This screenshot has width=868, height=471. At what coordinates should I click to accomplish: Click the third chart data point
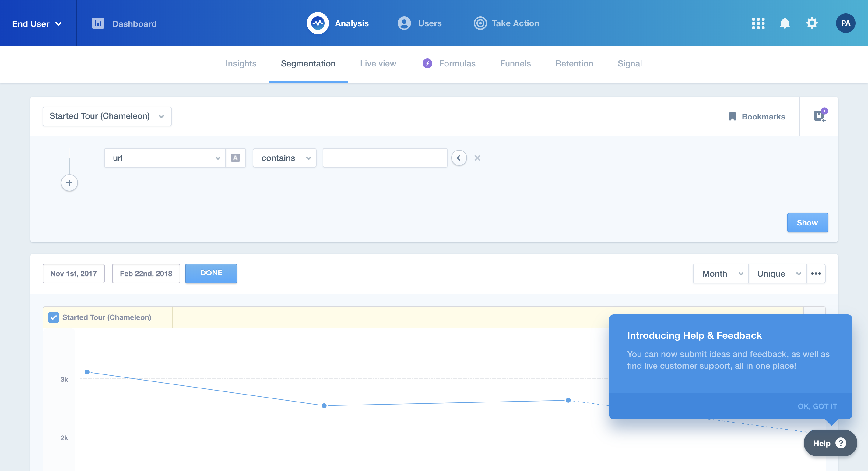point(568,400)
